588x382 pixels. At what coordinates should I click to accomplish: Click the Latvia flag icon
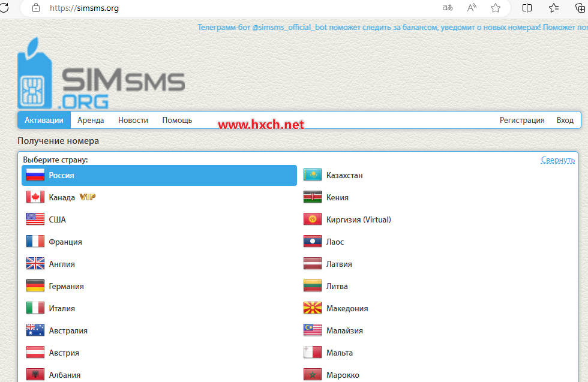pos(313,264)
